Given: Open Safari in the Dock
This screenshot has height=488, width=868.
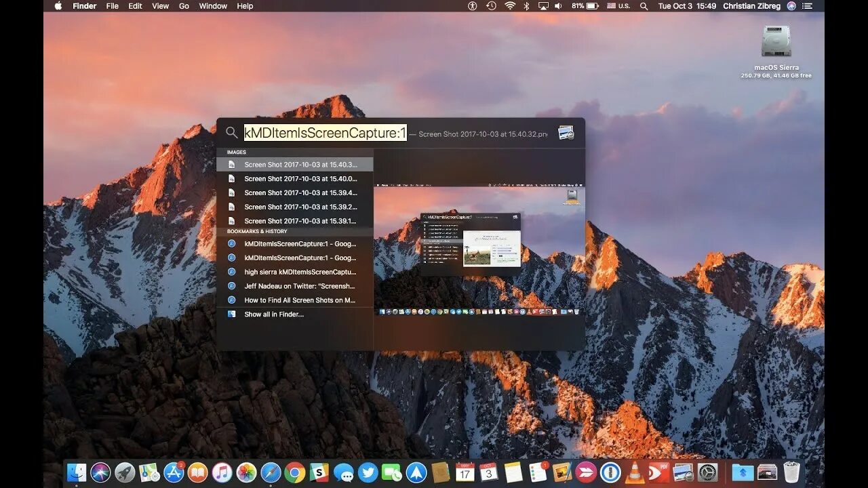Looking at the screenshot, I should [x=271, y=472].
